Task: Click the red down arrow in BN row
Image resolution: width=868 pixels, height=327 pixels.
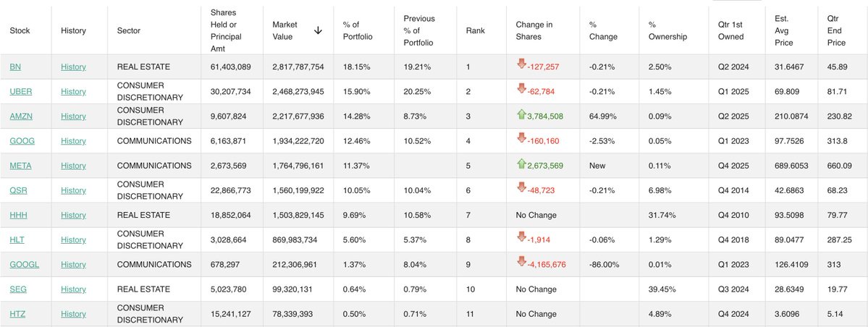Action: point(521,65)
